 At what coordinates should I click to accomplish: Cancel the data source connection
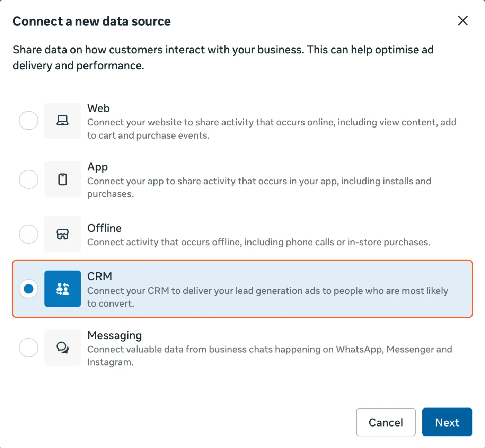(x=386, y=422)
